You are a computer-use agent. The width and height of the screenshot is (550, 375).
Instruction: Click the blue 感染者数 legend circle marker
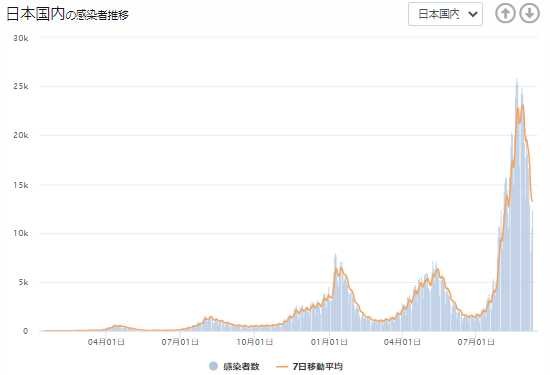pos(213,366)
